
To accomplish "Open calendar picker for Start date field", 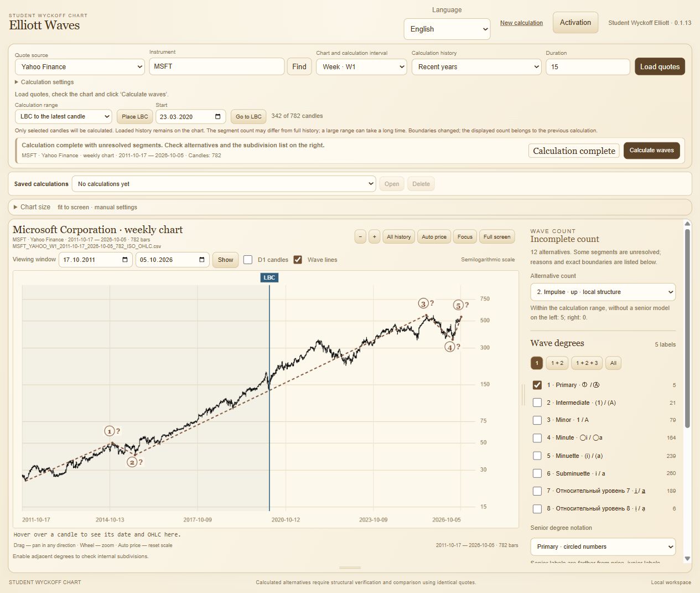I will click(217, 117).
